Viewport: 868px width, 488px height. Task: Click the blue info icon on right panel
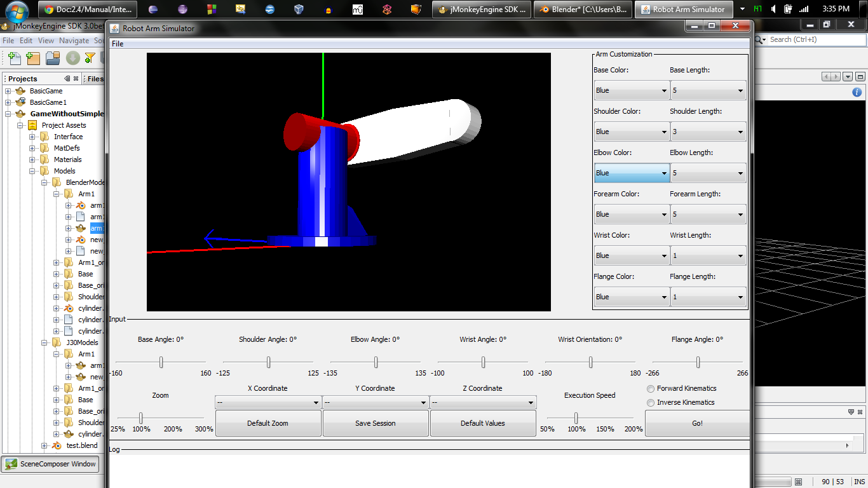pos(857,92)
